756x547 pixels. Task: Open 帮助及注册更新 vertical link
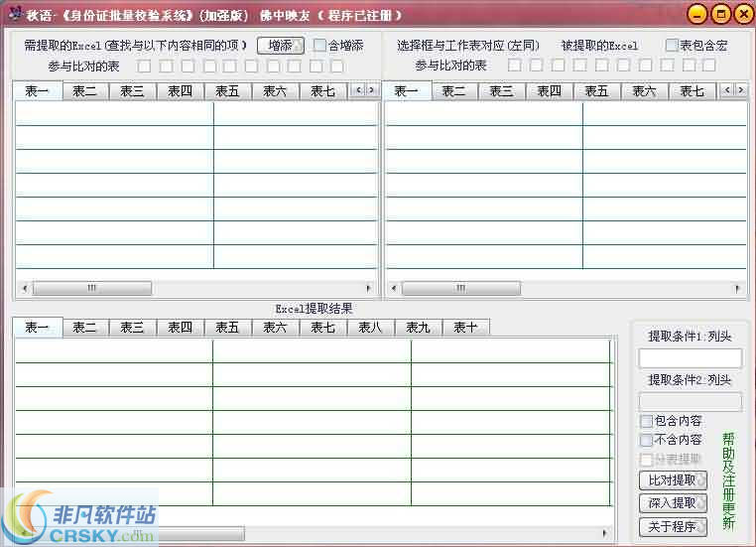click(728, 480)
